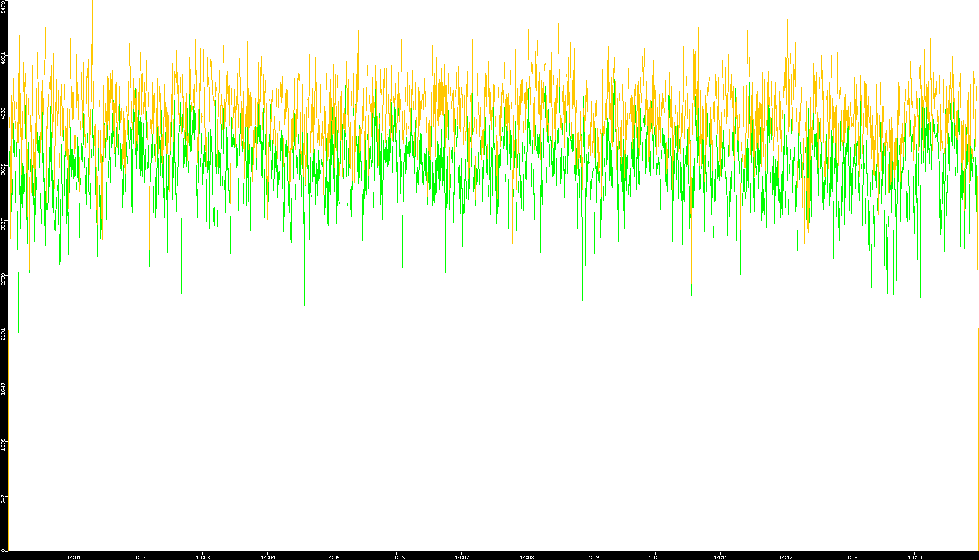
Task: Pick the 3835 value on vertical axis
Action: (4, 169)
